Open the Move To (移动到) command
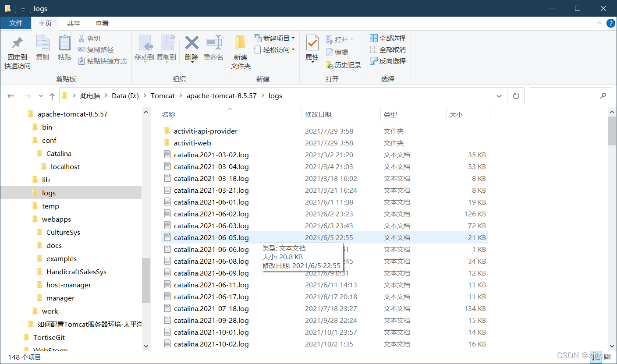Viewport: 617px width, 364px height. 144,48
